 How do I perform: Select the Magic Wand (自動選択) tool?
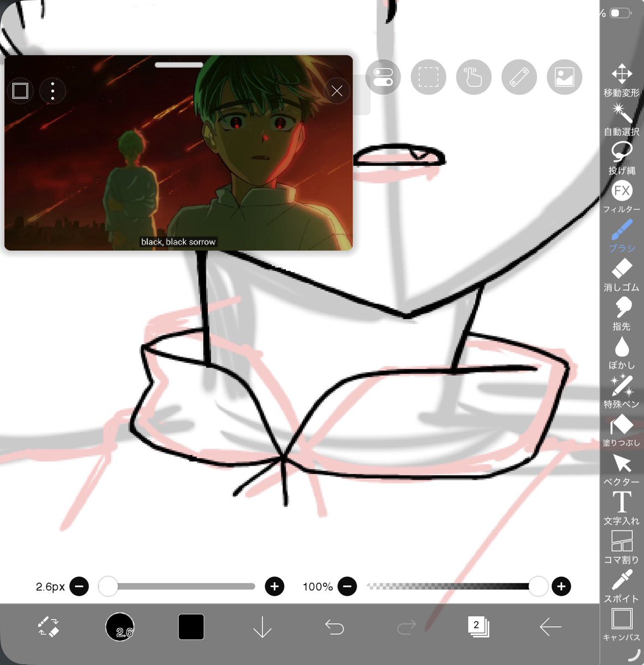(621, 119)
